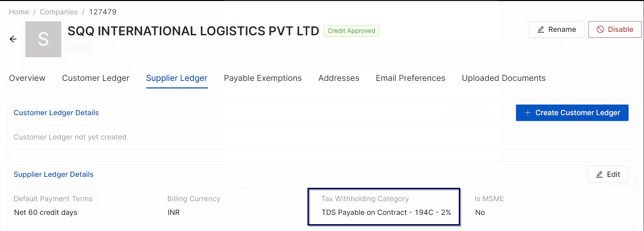Open the Email Preferences tab

[x=411, y=78]
